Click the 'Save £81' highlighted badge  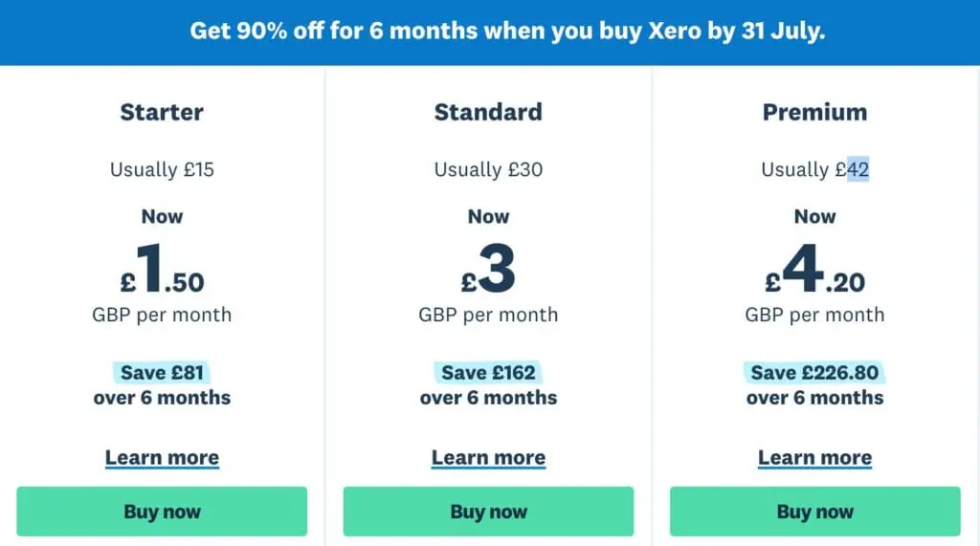pyautogui.click(x=162, y=372)
